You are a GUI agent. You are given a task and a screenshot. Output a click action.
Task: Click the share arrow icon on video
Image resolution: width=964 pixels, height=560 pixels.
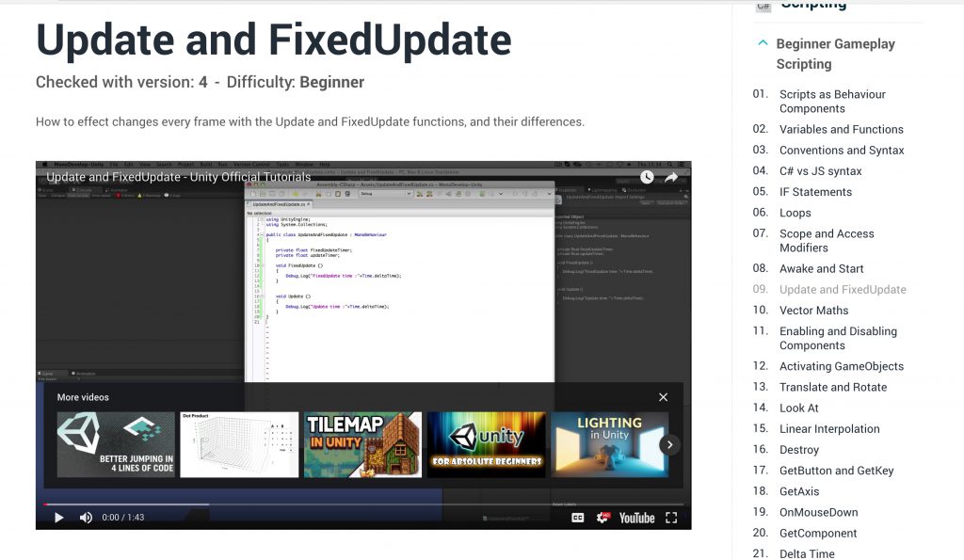tap(671, 177)
